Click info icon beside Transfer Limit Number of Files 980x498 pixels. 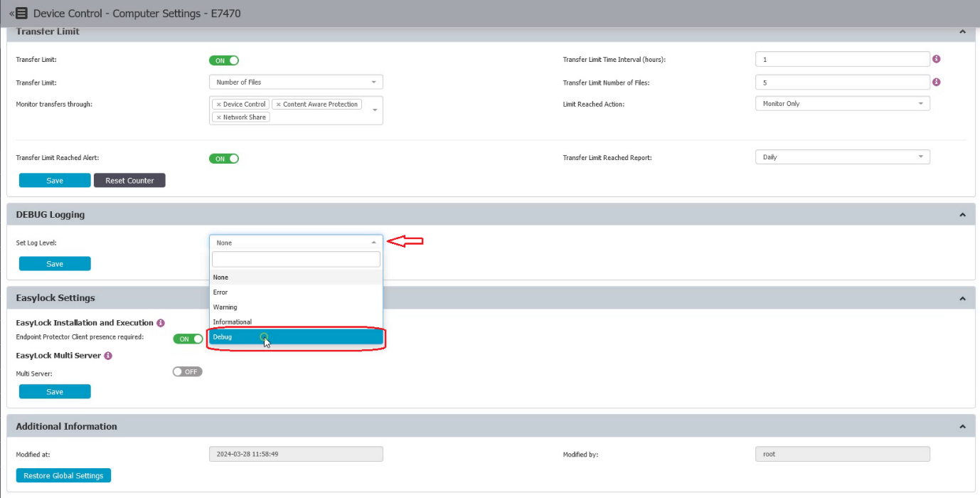(x=937, y=82)
